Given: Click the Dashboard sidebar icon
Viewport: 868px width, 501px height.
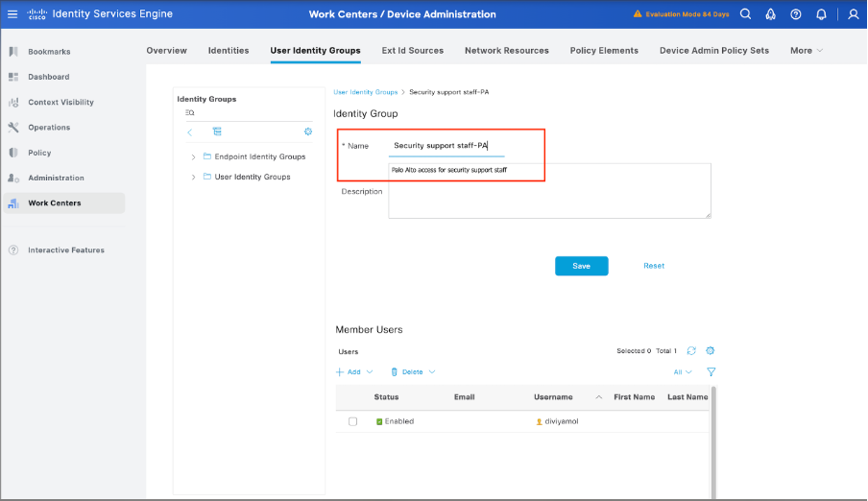Looking at the screenshot, I should (x=13, y=77).
